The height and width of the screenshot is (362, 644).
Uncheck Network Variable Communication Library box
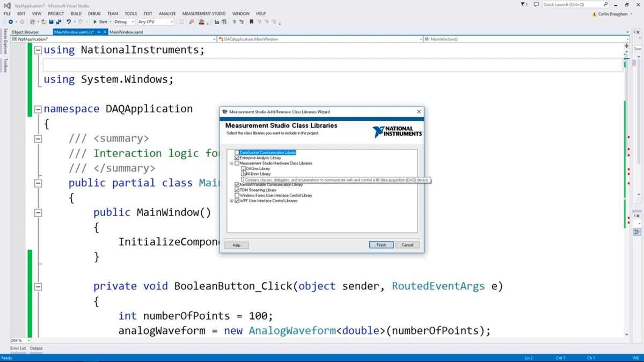point(237,184)
